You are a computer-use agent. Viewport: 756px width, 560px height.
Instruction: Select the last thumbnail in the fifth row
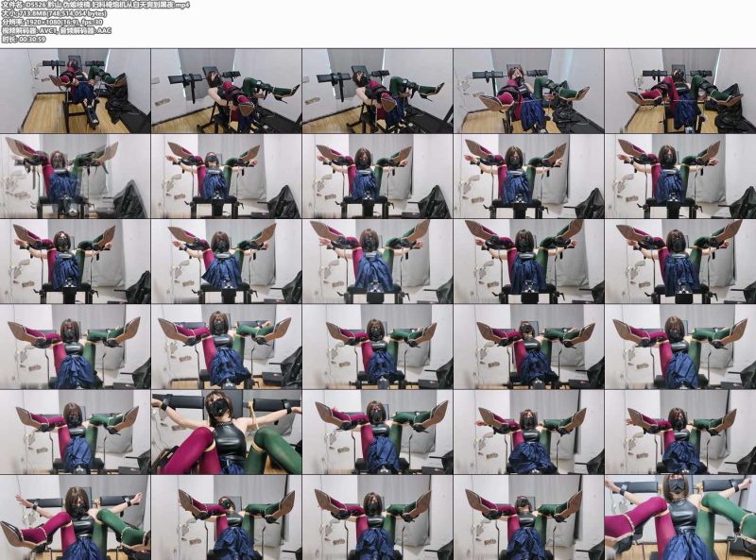click(680, 432)
